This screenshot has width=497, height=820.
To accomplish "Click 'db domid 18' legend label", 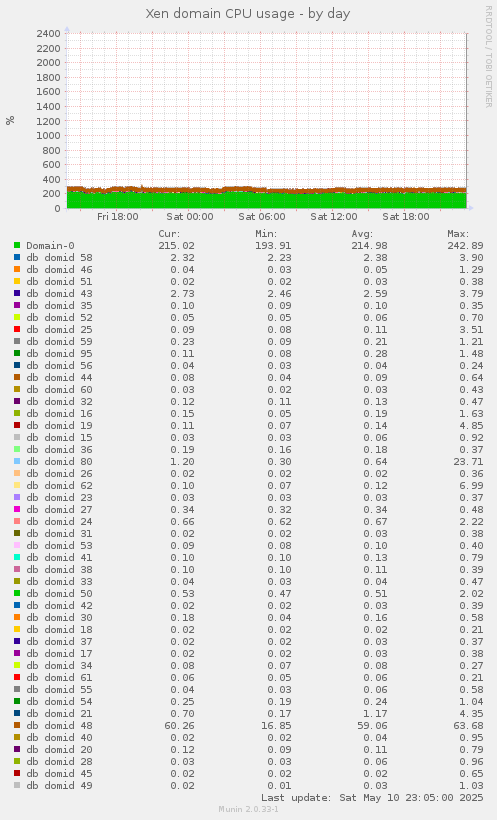I will coord(59,630).
